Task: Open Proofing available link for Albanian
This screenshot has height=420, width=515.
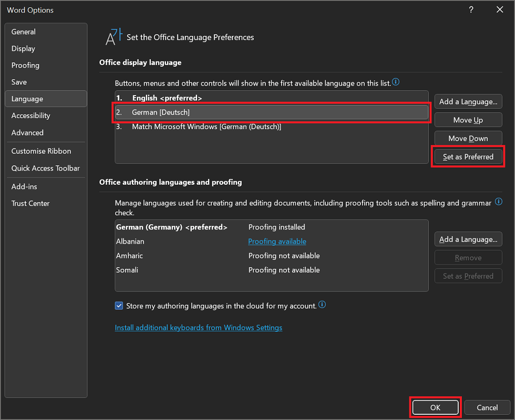Action: click(x=277, y=241)
